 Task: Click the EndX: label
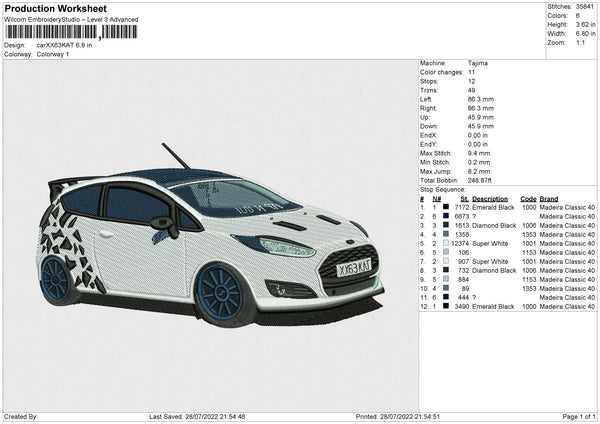click(x=428, y=135)
